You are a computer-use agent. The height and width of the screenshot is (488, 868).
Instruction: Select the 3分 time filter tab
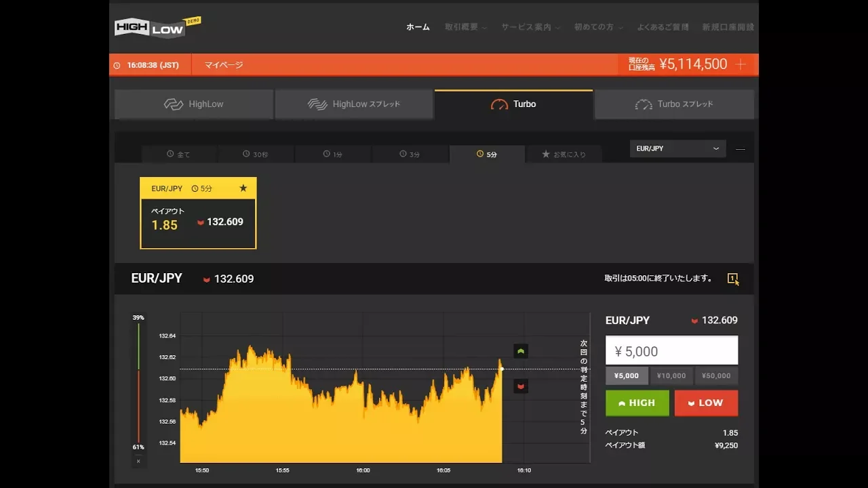(x=410, y=155)
